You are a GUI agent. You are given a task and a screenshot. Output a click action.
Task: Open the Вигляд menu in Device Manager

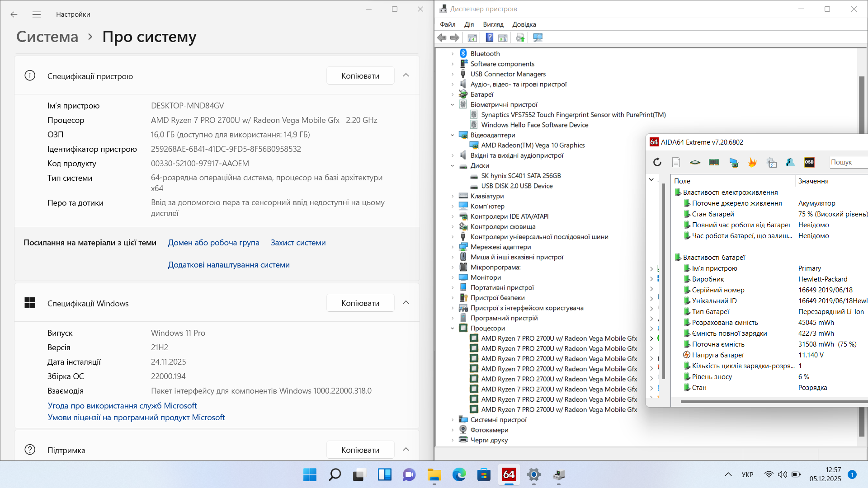pyautogui.click(x=493, y=24)
